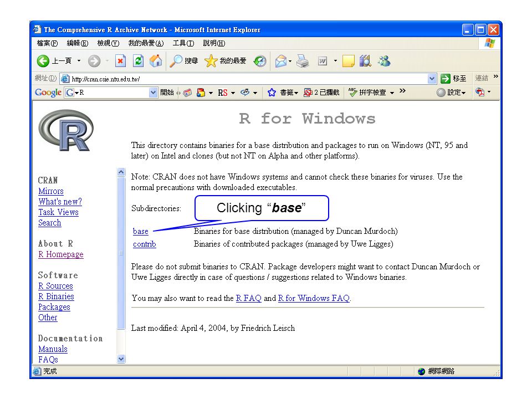Click the Edit with Word icon
The width and height of the screenshot is (532, 399).
[323, 61]
